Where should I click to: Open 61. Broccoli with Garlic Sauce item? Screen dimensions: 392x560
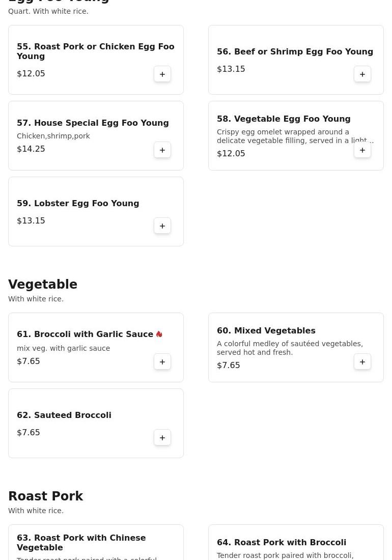(85, 334)
